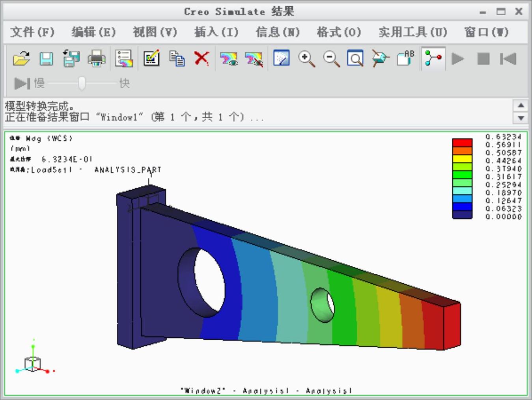
Task: Edit the selected result definition
Action: tap(151, 59)
